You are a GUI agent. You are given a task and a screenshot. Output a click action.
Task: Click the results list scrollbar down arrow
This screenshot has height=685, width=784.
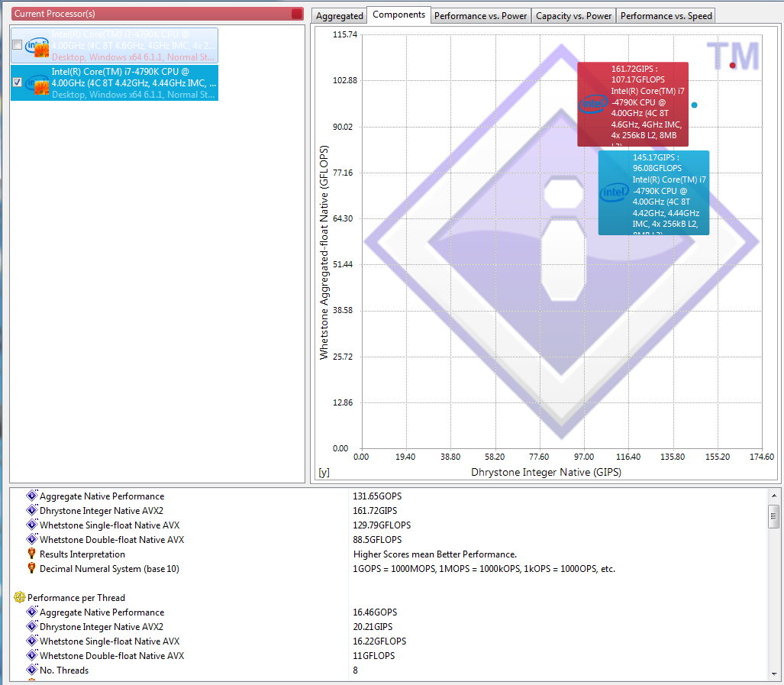[773, 674]
